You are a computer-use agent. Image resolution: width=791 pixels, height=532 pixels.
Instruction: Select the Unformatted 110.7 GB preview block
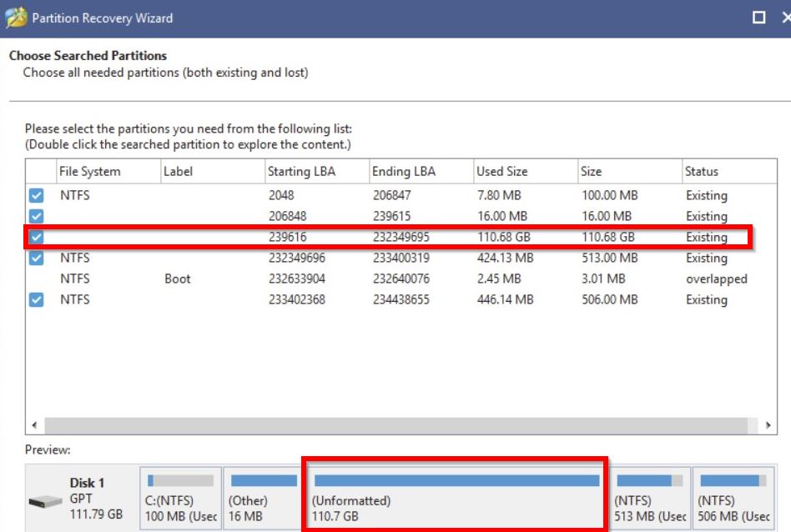point(456,500)
